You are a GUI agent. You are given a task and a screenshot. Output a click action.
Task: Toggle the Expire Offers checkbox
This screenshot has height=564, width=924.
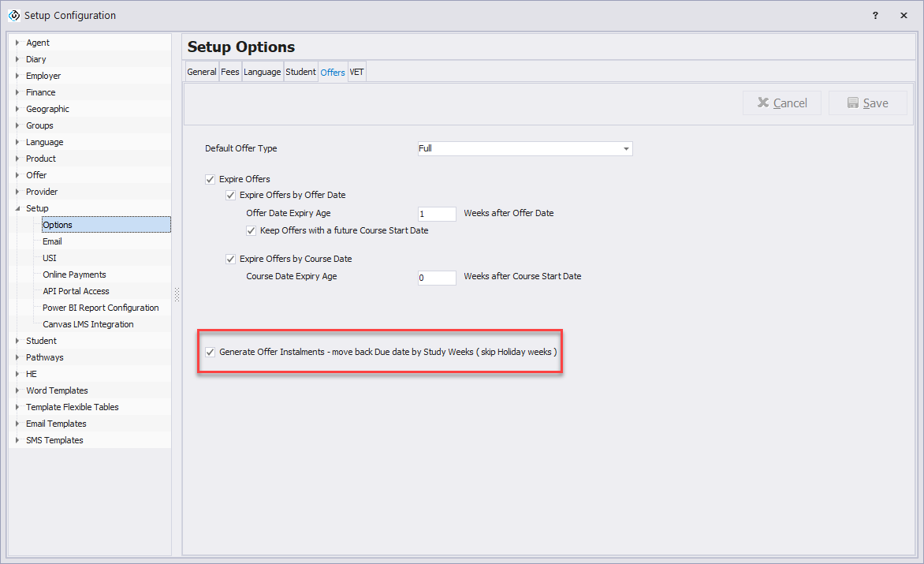coord(211,179)
